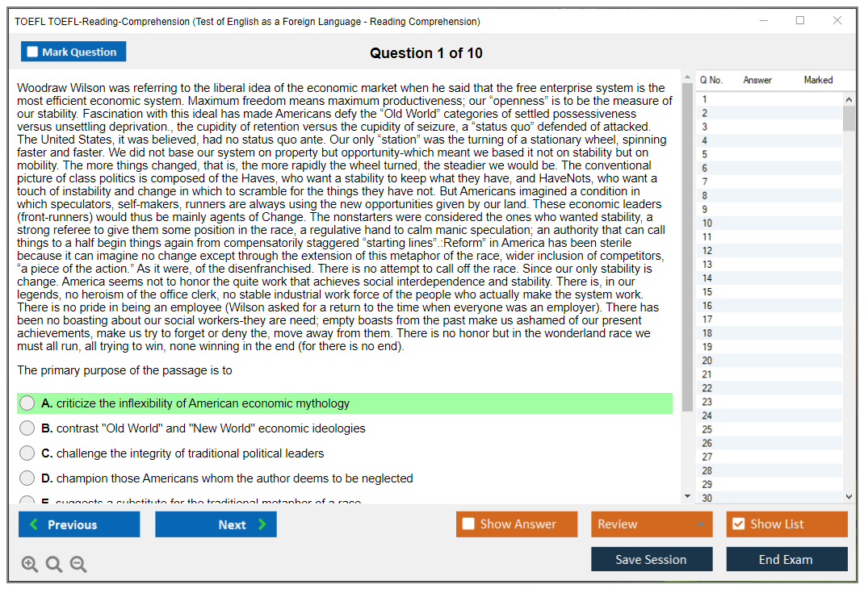Click the zoom out magnifier icon
Screen dimensions: 868x593
(78, 564)
